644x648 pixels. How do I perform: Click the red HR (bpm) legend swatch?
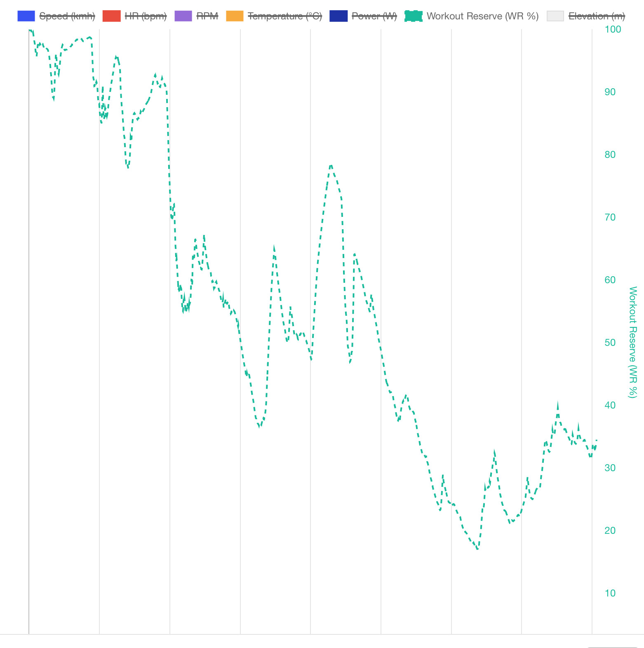(x=111, y=16)
